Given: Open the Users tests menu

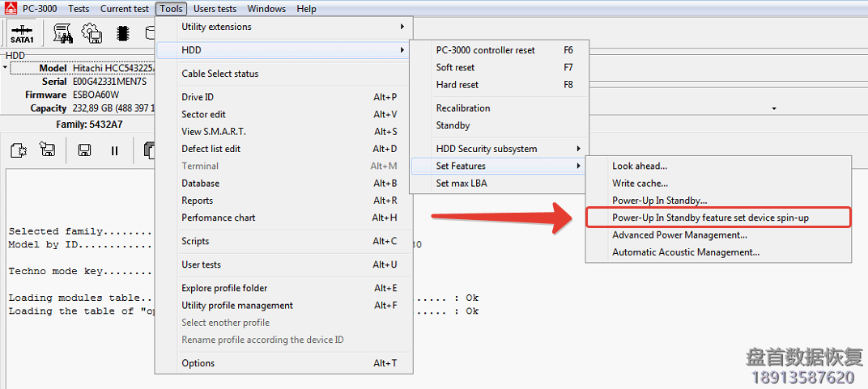Looking at the screenshot, I should pos(215,9).
